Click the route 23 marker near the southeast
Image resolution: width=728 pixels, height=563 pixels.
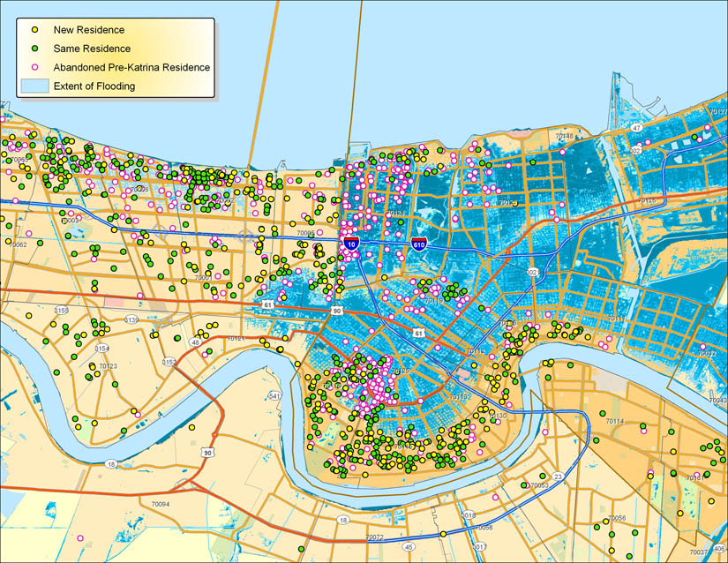558,477
